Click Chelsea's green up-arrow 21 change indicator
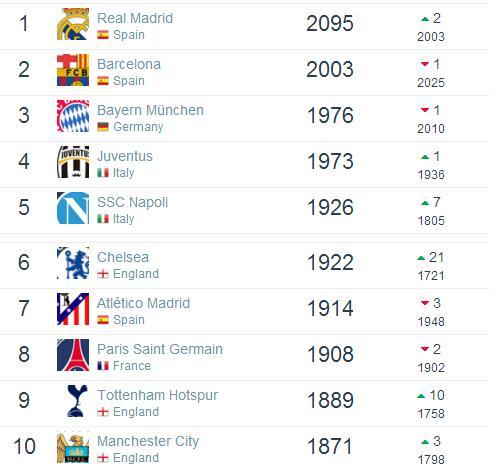504x472 pixels. coord(430,258)
